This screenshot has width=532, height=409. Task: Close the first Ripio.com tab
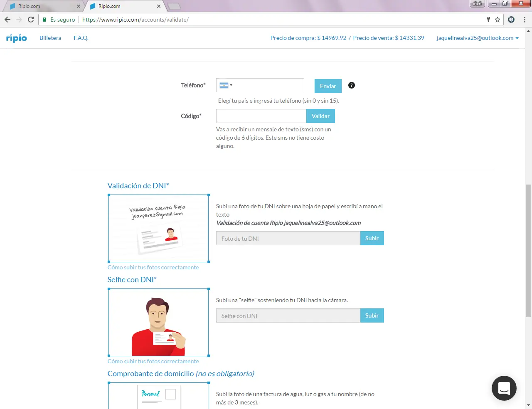pos(79,6)
